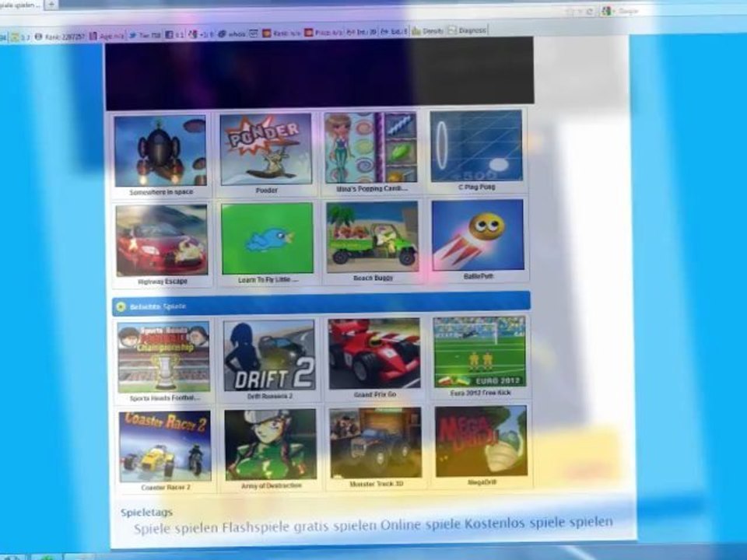Open the Facebook likes toolbar item
The image size is (747, 560).
coord(174,35)
